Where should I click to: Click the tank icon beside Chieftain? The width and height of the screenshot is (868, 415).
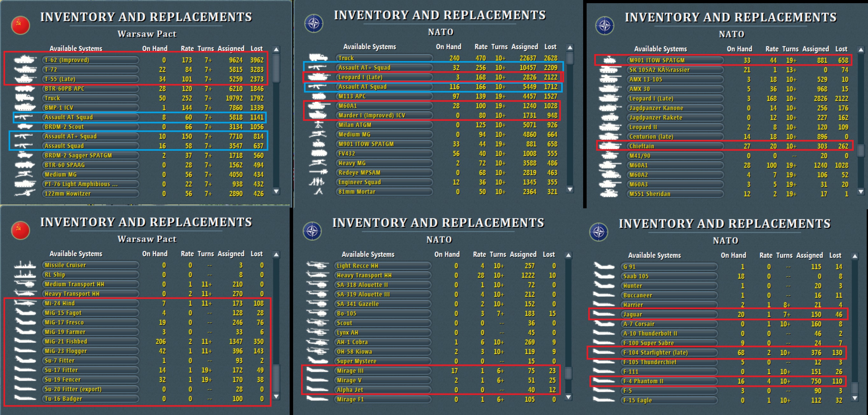(610, 146)
